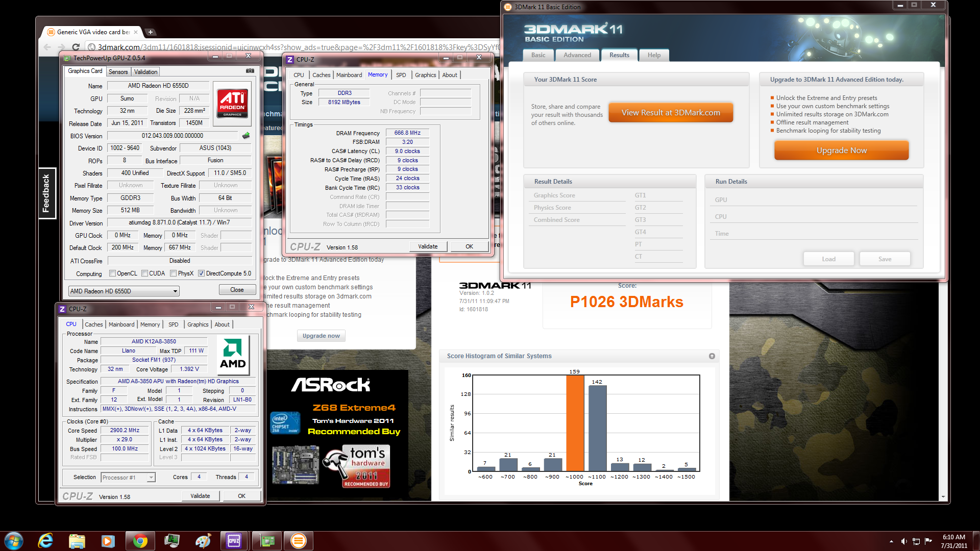Go back in Chrome browser
The width and height of the screenshot is (980, 551).
point(47,47)
